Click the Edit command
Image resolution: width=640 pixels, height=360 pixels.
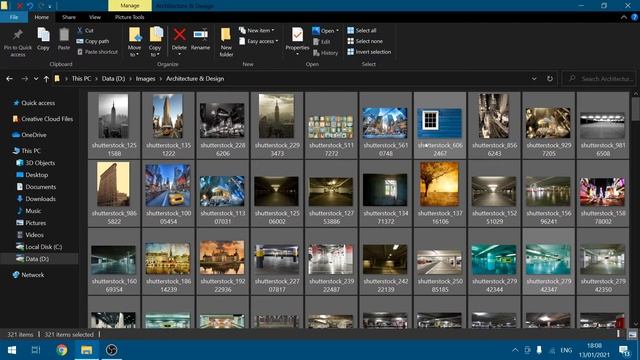click(322, 42)
